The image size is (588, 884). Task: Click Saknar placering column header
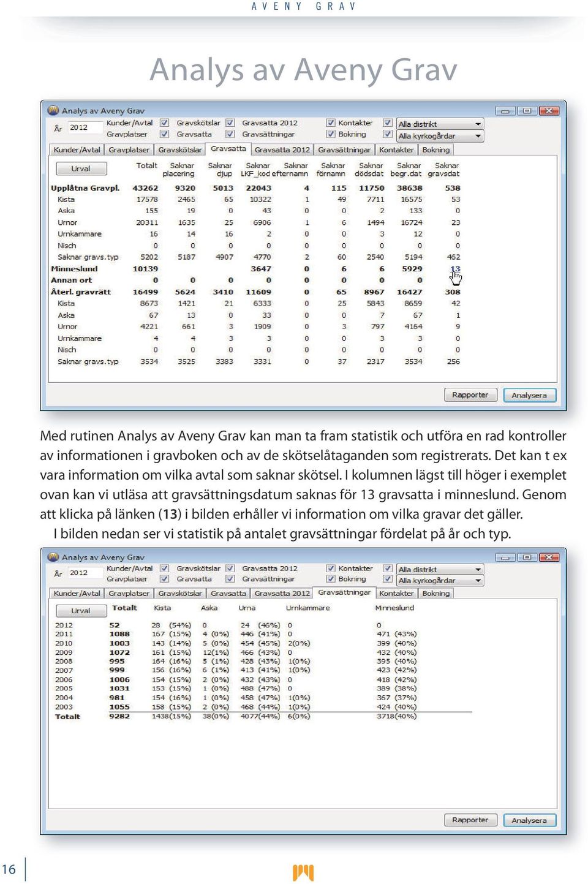179,170
